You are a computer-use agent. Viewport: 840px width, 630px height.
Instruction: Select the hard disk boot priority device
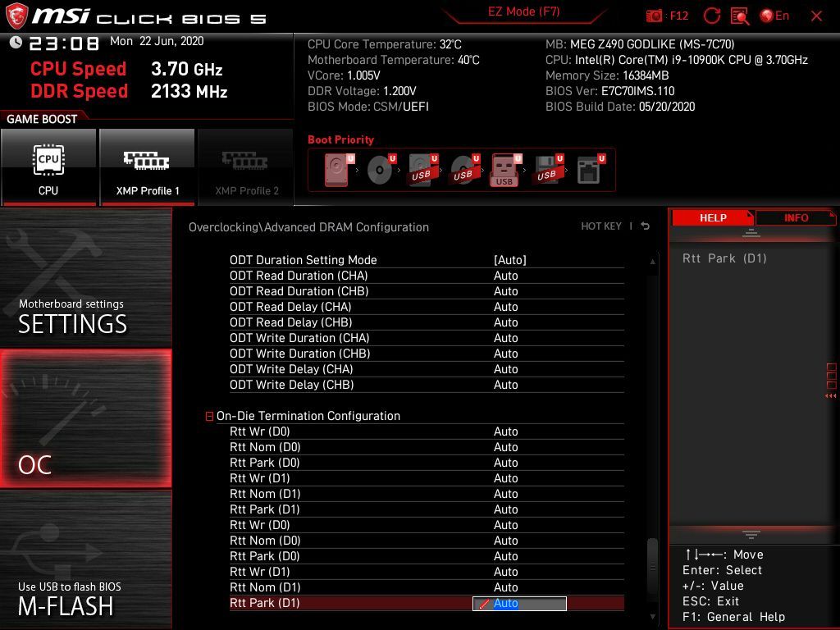pos(339,170)
